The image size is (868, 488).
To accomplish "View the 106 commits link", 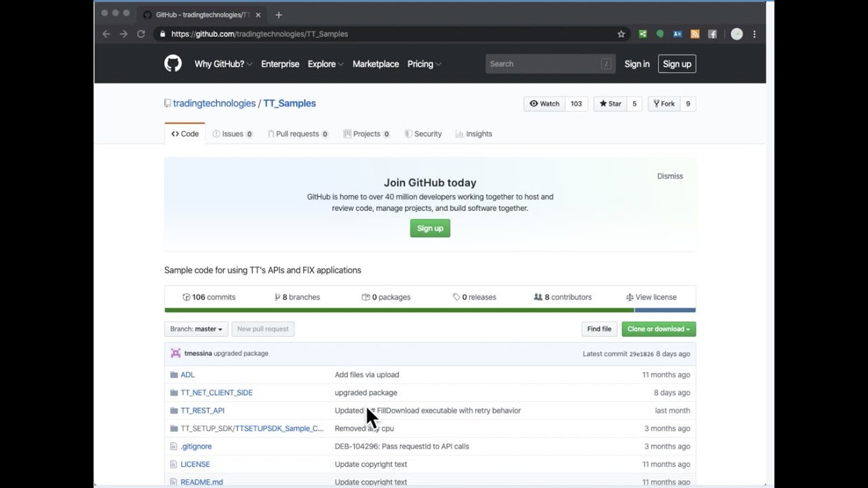I will pos(209,297).
